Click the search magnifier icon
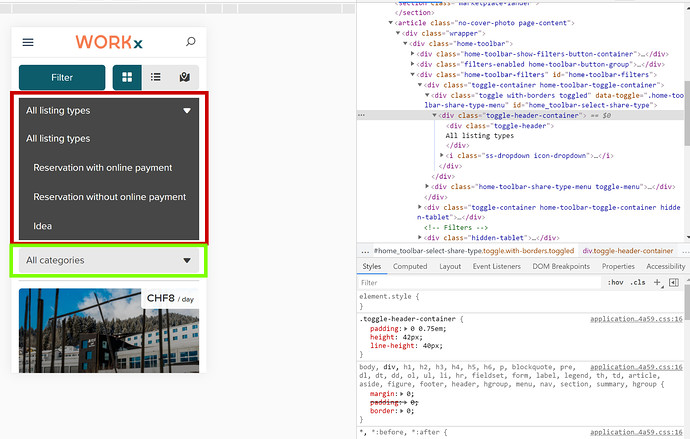This screenshot has height=439, width=690. (x=191, y=42)
